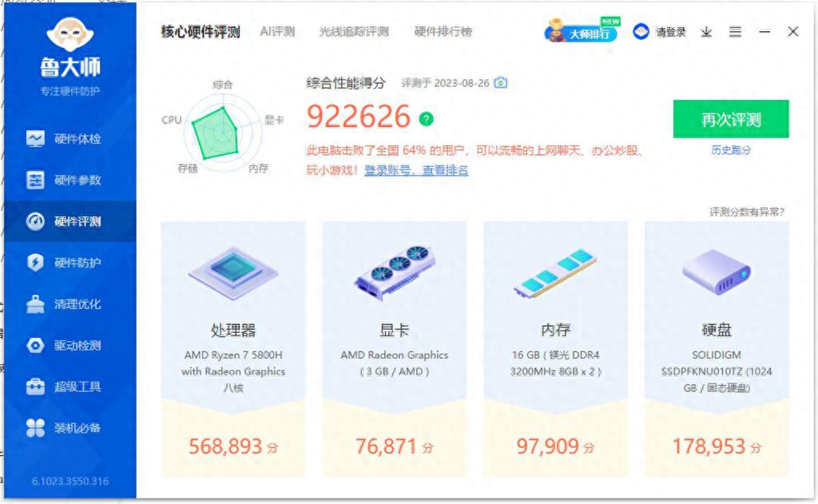The width and height of the screenshot is (818, 504).
Task: Go to 驱动检测 driver check
Action: 64,345
